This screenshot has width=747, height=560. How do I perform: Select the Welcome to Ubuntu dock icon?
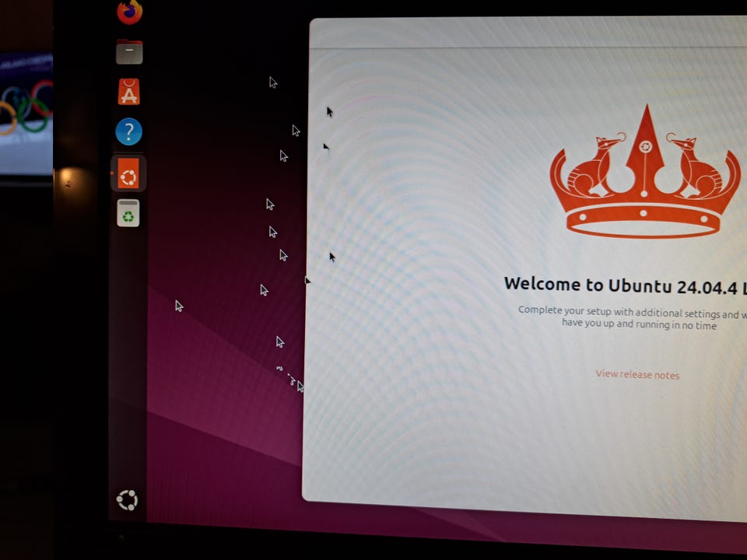[x=128, y=173]
